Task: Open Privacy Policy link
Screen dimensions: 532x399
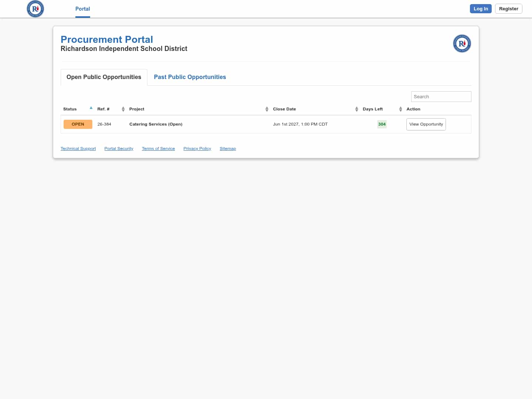Action: click(x=197, y=149)
